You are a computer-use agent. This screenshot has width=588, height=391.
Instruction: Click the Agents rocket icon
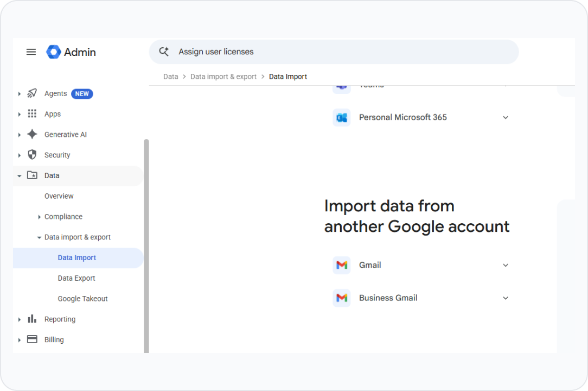[32, 93]
